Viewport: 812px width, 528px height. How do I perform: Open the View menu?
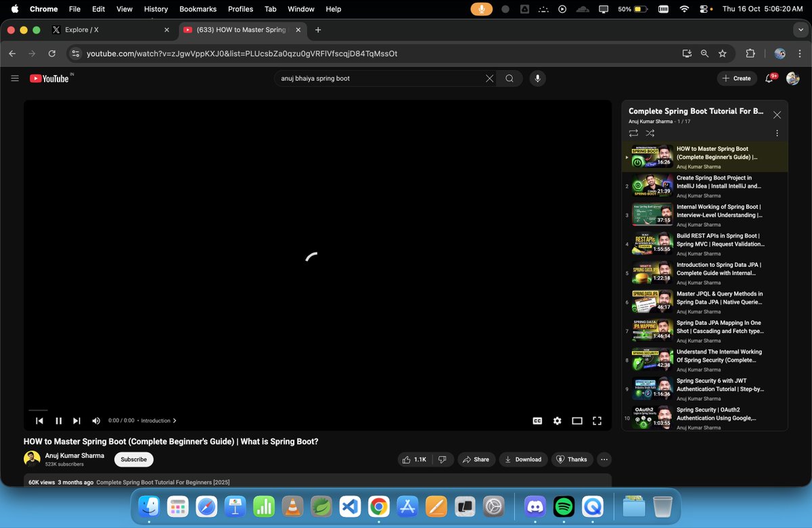(x=125, y=9)
